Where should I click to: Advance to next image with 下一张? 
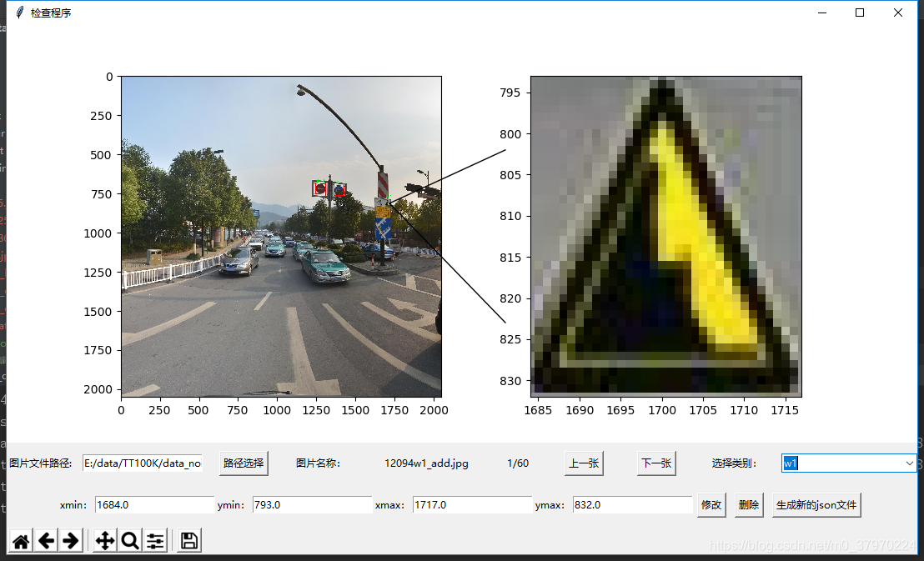[656, 463]
